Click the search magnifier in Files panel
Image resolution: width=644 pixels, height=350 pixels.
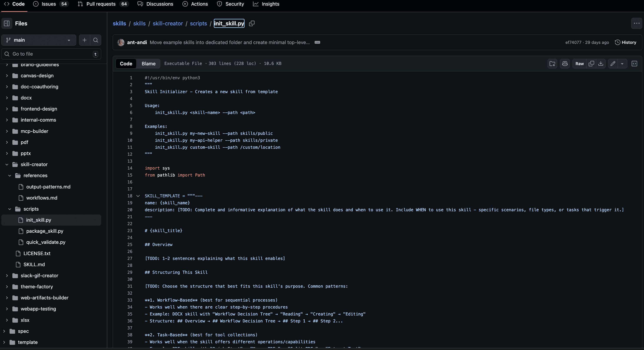point(96,40)
